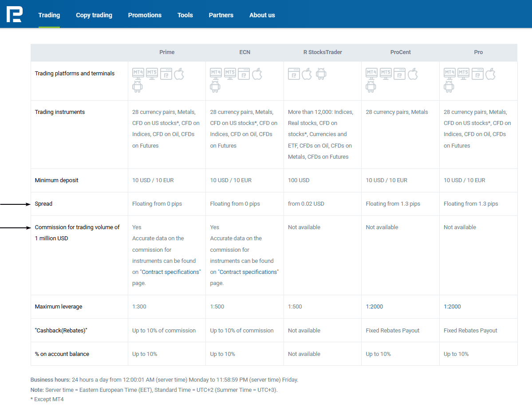
Task: Click the ECN column header
Action: coord(244,52)
